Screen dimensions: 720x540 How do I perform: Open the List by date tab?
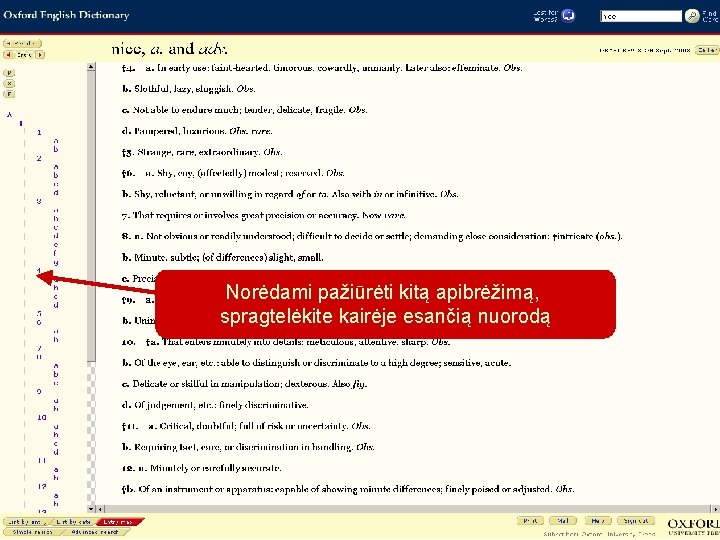73,522
